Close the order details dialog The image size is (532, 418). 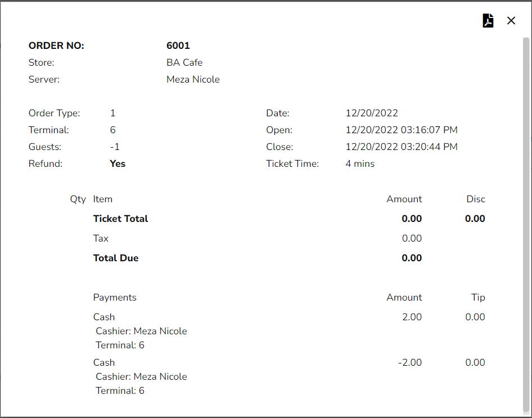(511, 21)
